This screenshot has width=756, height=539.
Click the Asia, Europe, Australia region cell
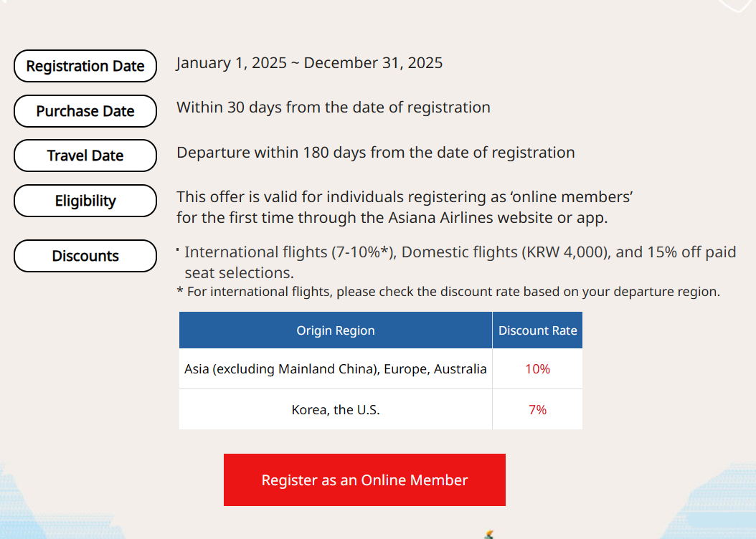[335, 369]
